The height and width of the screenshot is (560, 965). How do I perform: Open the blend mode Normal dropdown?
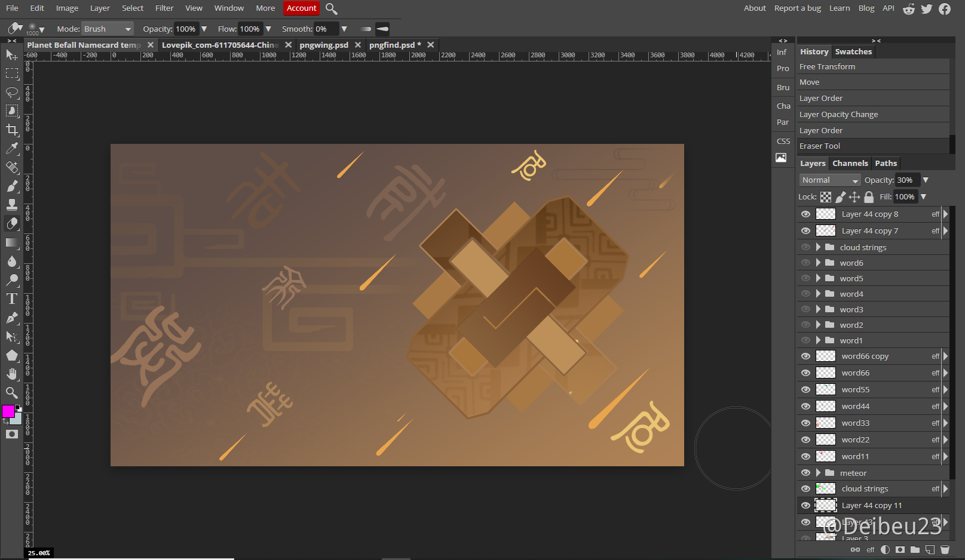pos(829,180)
